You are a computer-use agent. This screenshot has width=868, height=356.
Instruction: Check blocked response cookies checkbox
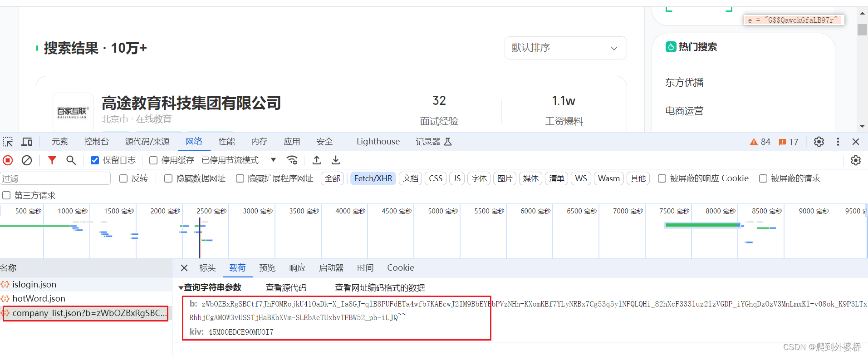pos(662,178)
